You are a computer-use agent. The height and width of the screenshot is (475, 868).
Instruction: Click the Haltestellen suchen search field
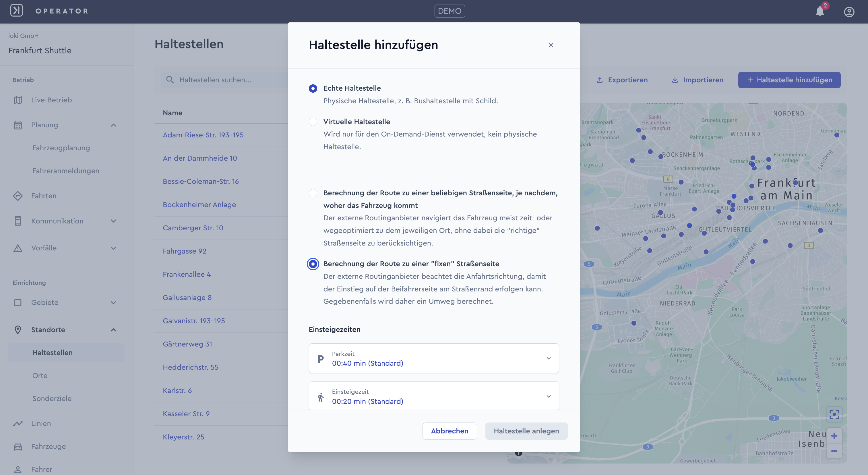coord(224,80)
